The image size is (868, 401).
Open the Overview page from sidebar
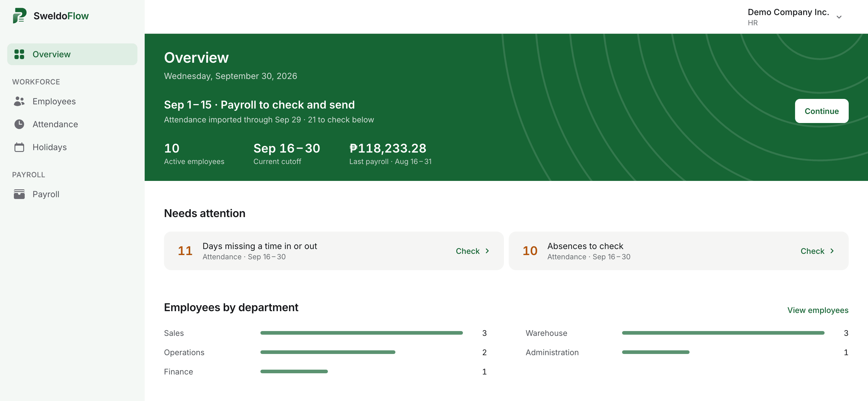[72, 54]
